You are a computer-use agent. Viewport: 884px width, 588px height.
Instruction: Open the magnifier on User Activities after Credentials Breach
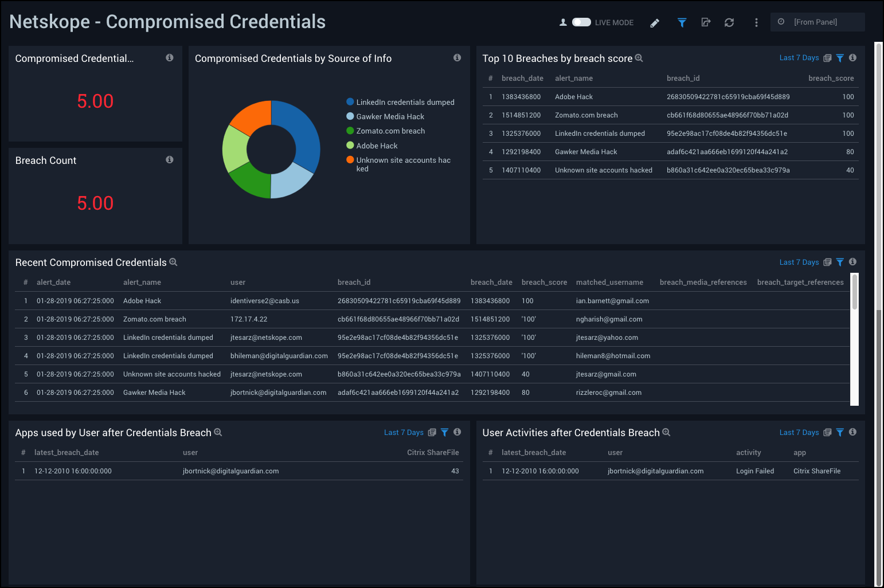pyautogui.click(x=666, y=433)
